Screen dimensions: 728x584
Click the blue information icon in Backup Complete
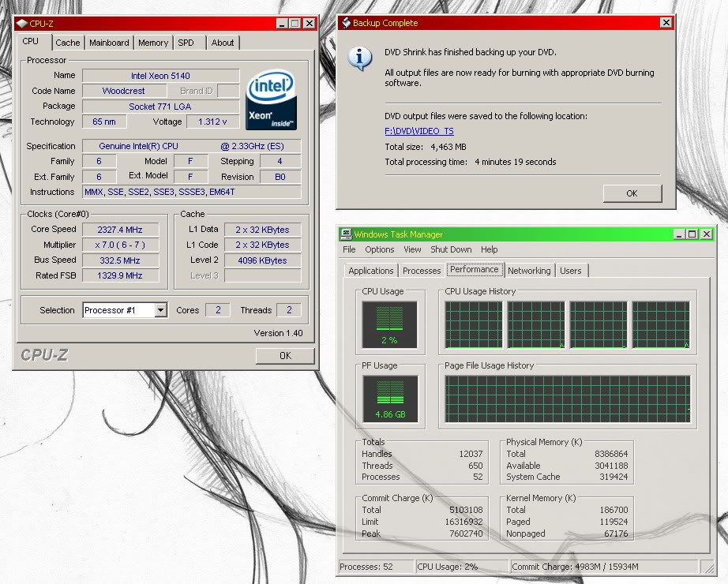pos(361,58)
